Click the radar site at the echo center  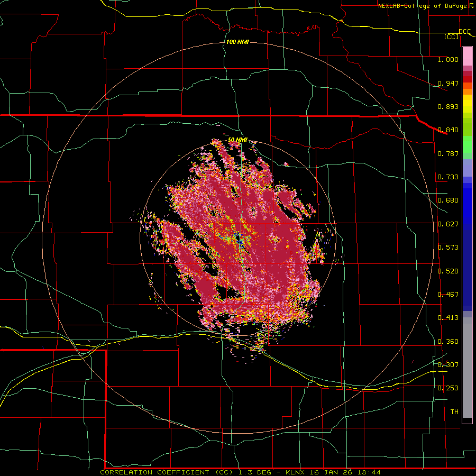[239, 237]
